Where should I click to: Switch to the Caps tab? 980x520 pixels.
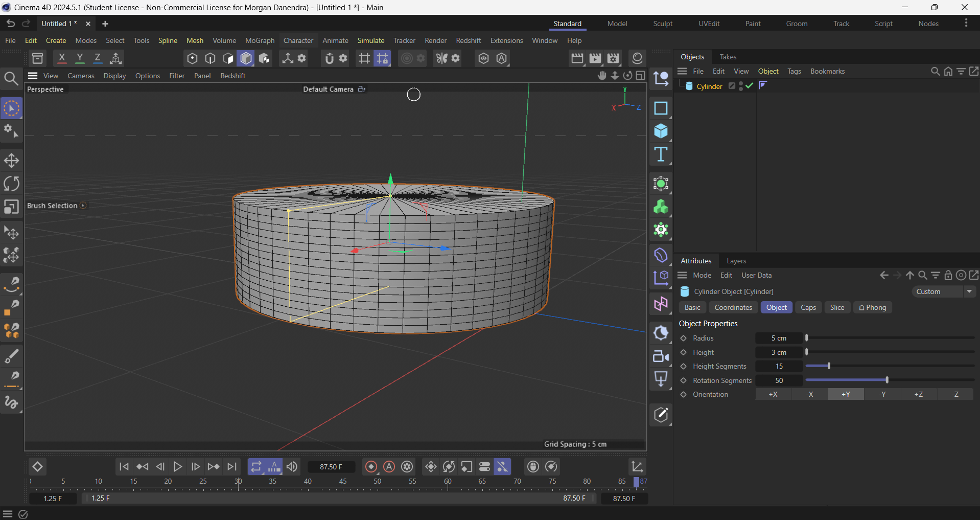click(808, 307)
